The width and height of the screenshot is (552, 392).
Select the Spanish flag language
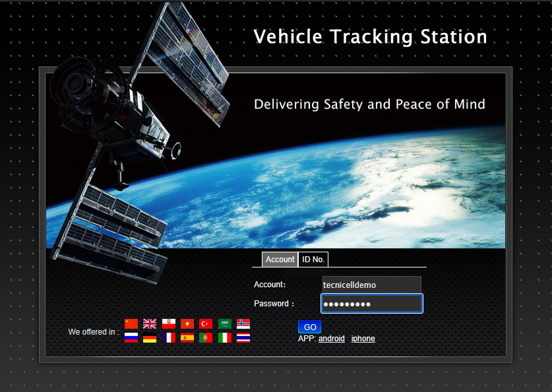tap(187, 337)
